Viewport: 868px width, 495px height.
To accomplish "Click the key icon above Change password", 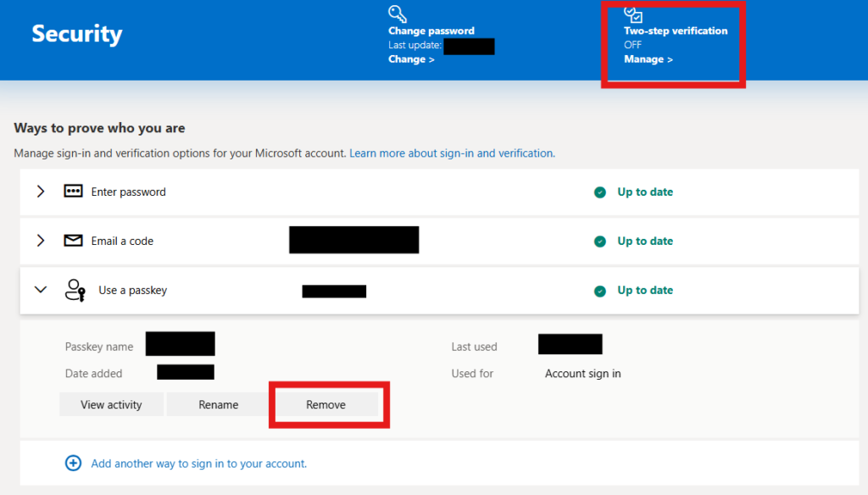I will (x=398, y=14).
